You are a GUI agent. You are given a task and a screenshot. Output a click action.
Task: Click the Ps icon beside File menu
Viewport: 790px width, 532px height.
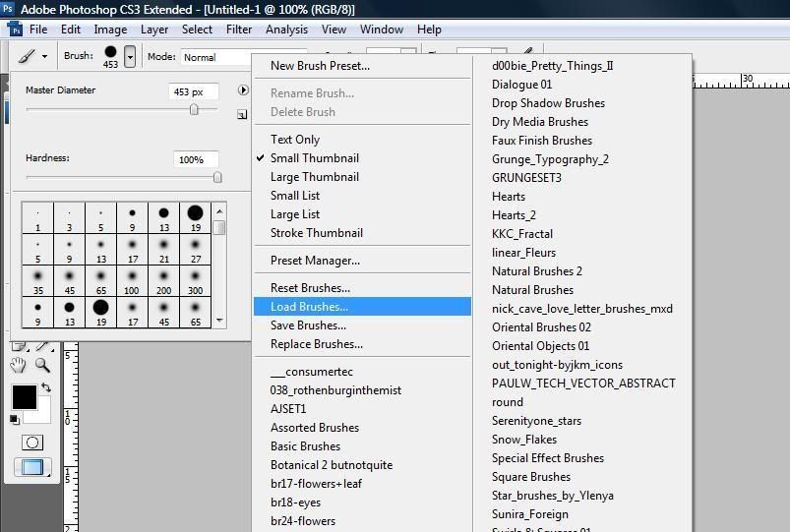pos(16,30)
